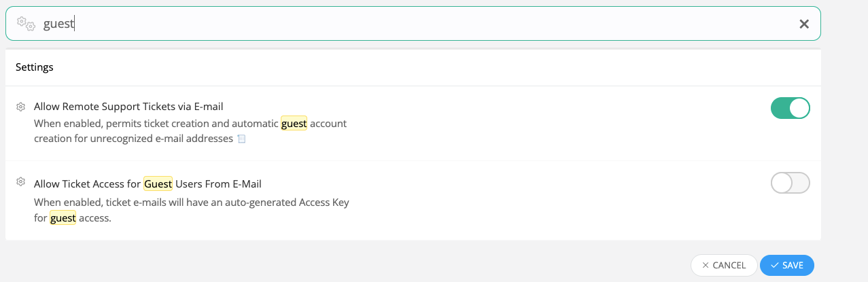
Task: Click the highlighted 'guest' before 'access.'
Action: [x=63, y=218]
